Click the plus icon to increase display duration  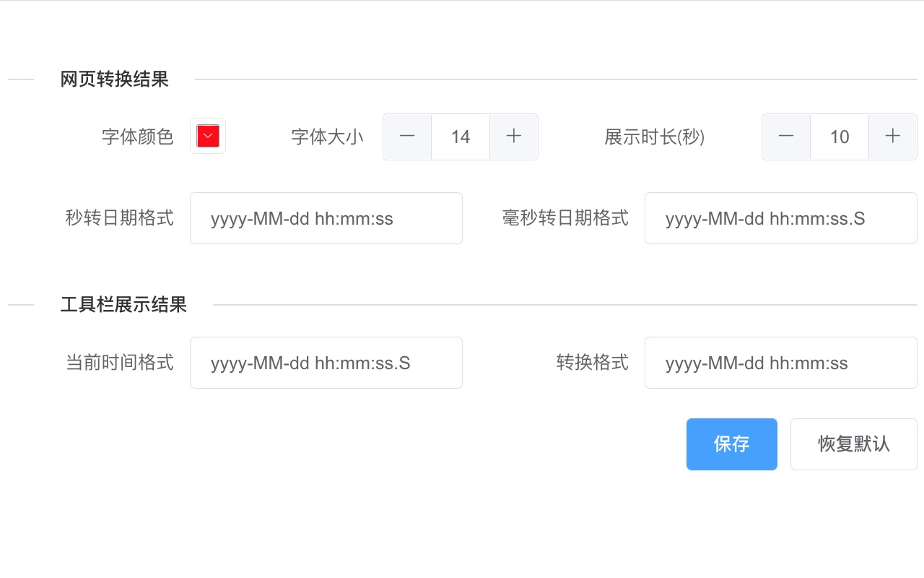click(892, 137)
